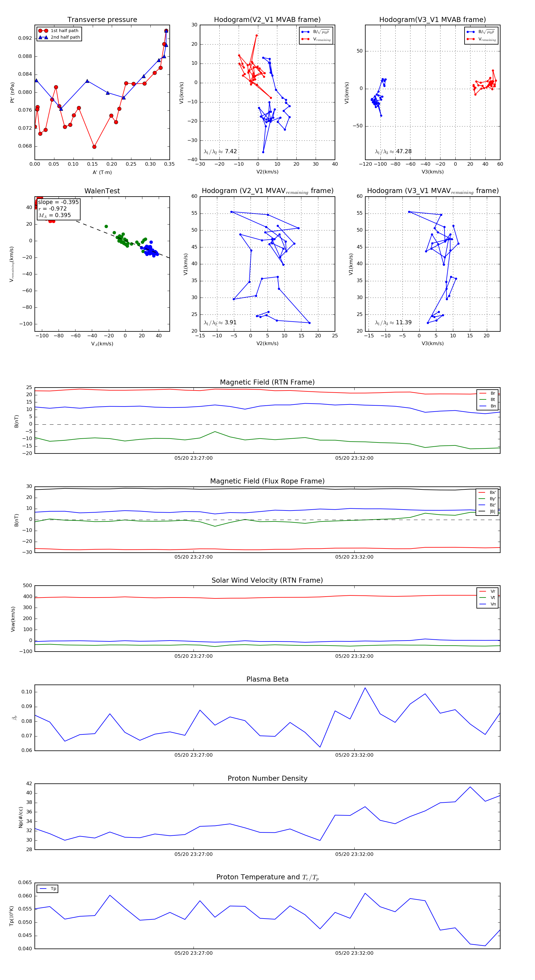Image resolution: width=535 pixels, height=980 pixels.
Task: Click the 'Bn' legend entry
Action: [487, 406]
